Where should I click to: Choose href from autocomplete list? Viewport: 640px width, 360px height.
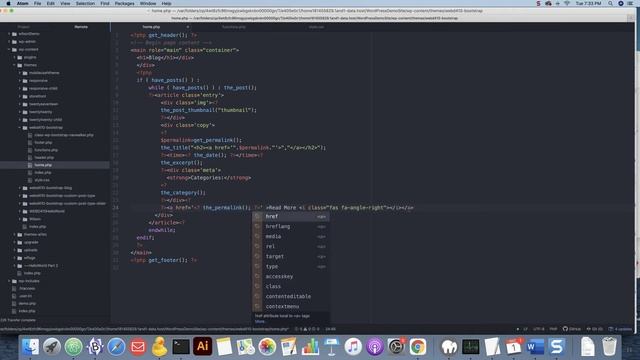click(x=290, y=216)
